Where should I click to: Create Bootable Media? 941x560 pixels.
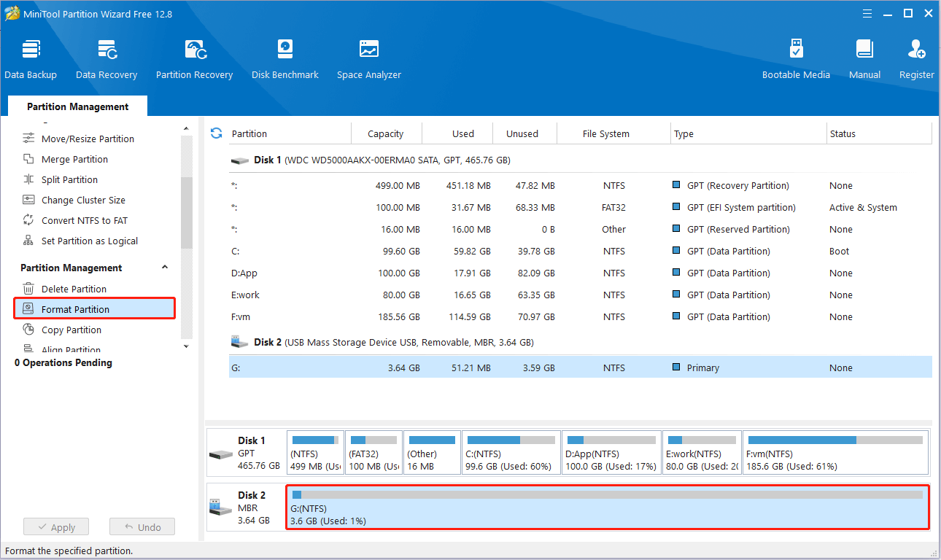(x=796, y=60)
